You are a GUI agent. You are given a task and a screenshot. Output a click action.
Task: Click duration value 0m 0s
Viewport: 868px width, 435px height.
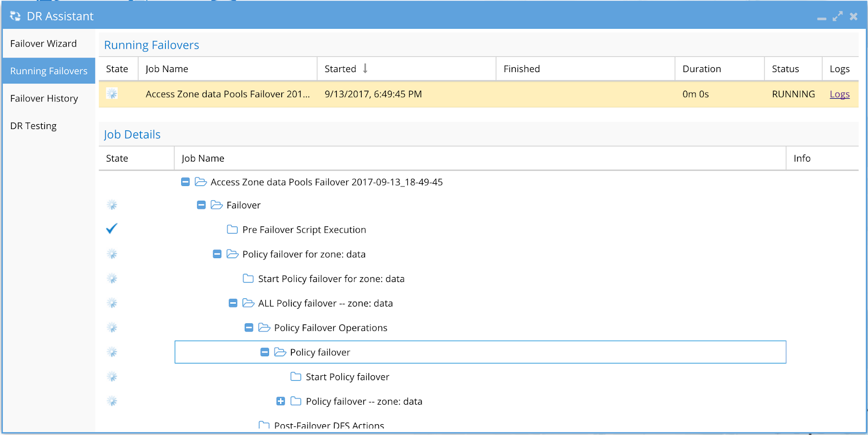coord(695,94)
